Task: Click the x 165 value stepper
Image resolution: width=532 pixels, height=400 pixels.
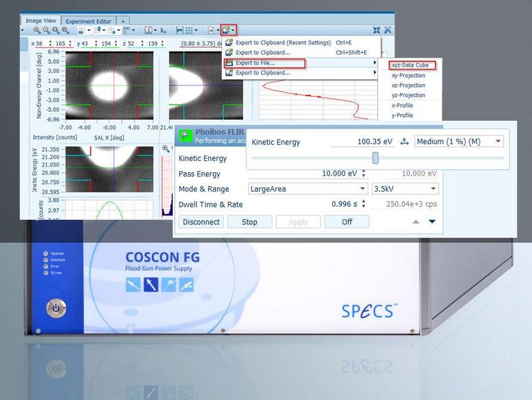Action: 70,44
